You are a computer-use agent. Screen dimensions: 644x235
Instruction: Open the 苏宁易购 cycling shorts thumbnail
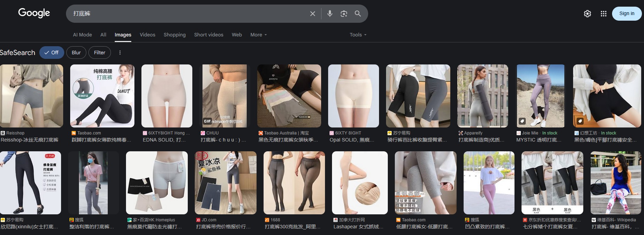[x=418, y=96]
